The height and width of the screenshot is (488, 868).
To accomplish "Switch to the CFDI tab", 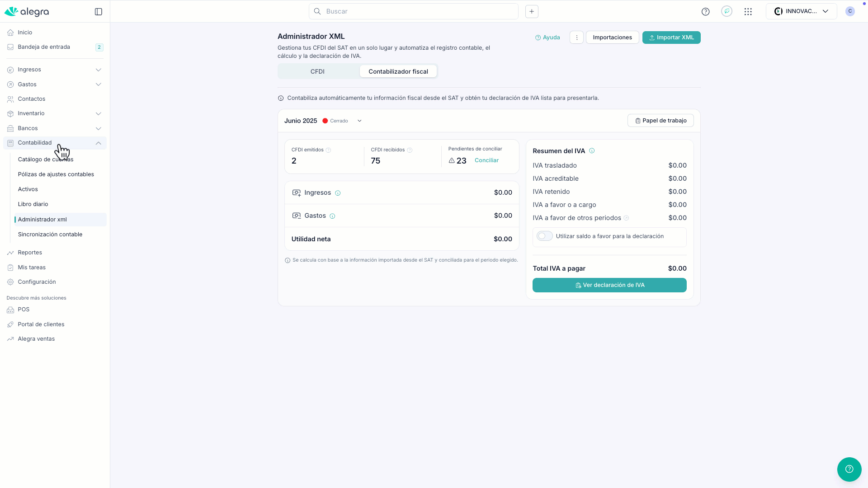I will [x=317, y=71].
